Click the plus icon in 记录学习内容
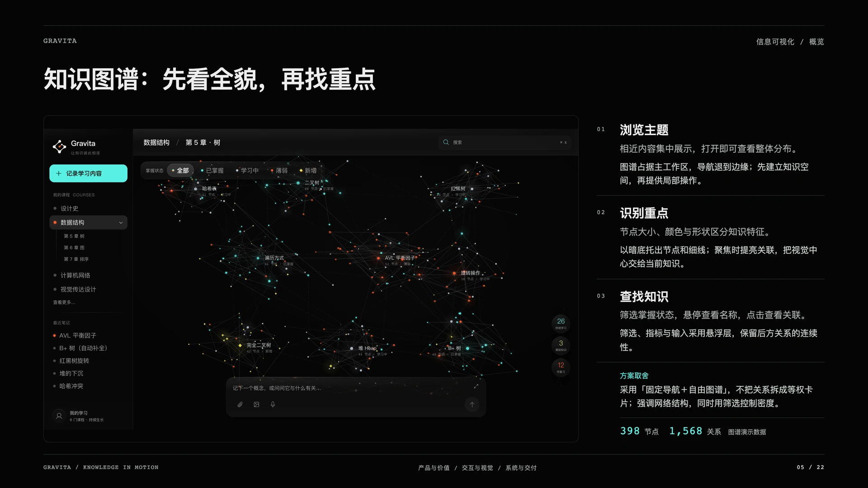868x488 pixels. point(58,174)
